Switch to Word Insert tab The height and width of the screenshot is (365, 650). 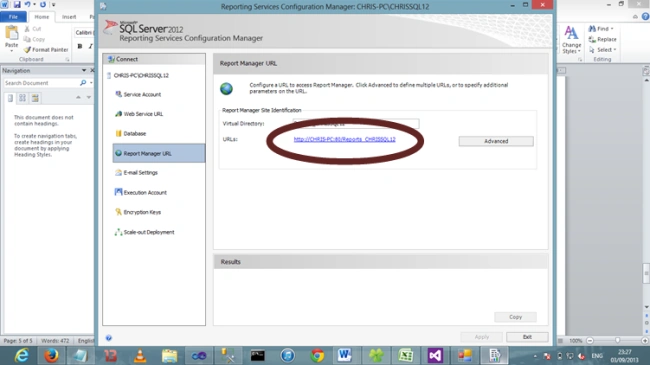[x=69, y=17]
